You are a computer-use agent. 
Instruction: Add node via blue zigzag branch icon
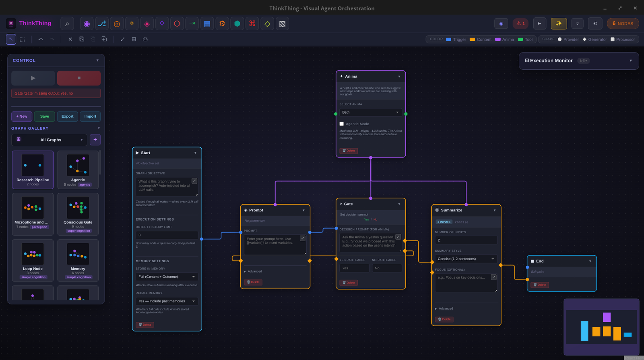pos(102,24)
